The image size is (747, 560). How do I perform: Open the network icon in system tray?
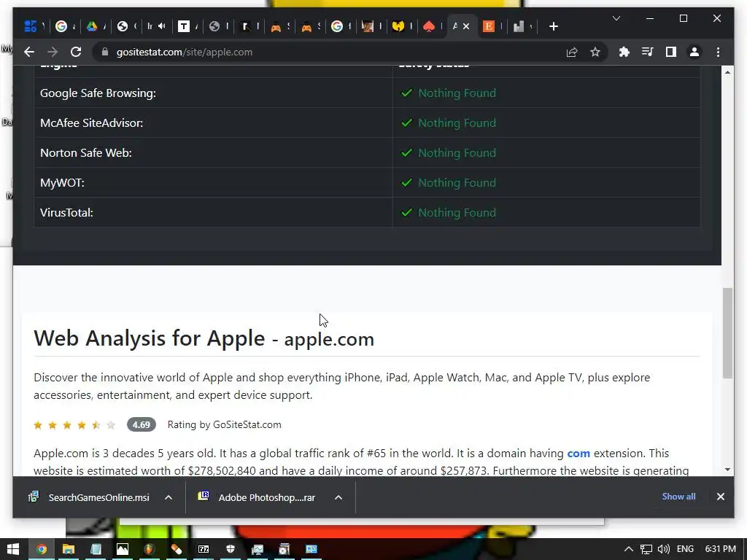tap(646, 549)
